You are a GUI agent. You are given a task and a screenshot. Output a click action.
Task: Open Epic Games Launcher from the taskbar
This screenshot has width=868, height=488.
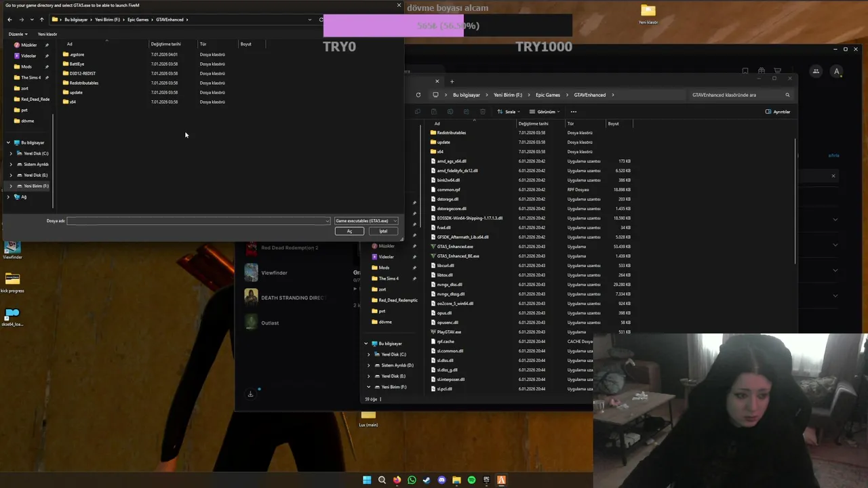coord(486,480)
